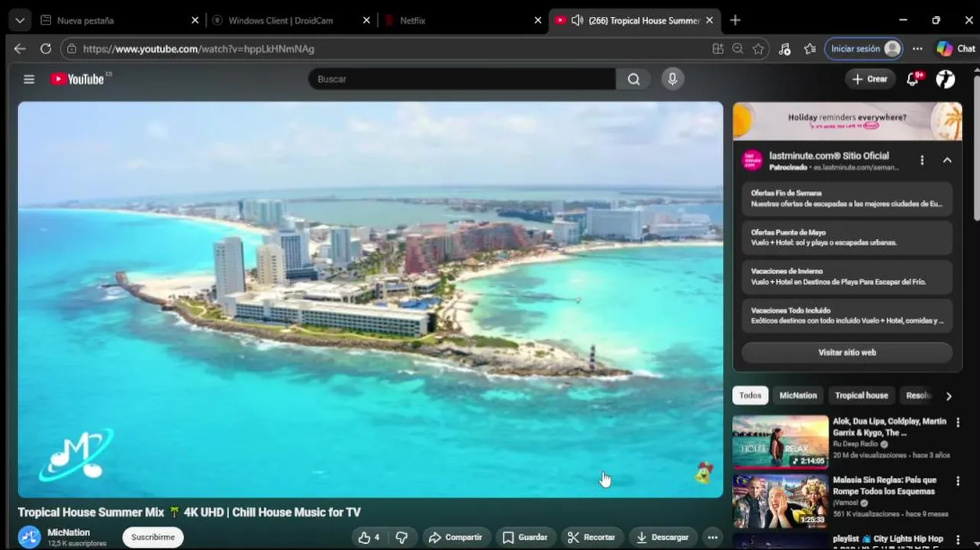Open the Ofertas Fin de Semana ad link
Screen dimensions: 980x550
click(x=847, y=199)
